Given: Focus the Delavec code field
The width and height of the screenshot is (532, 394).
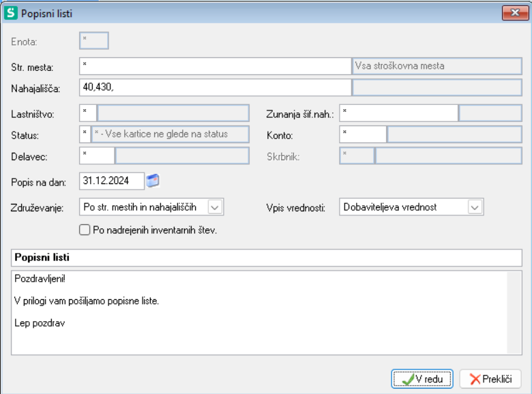Looking at the screenshot, I should (97, 155).
